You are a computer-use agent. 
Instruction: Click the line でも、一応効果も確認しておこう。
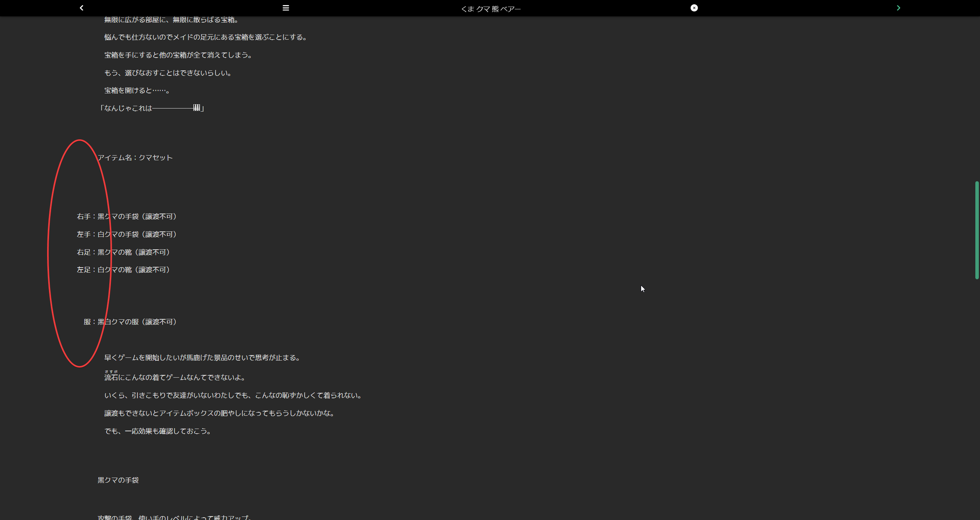click(x=158, y=431)
